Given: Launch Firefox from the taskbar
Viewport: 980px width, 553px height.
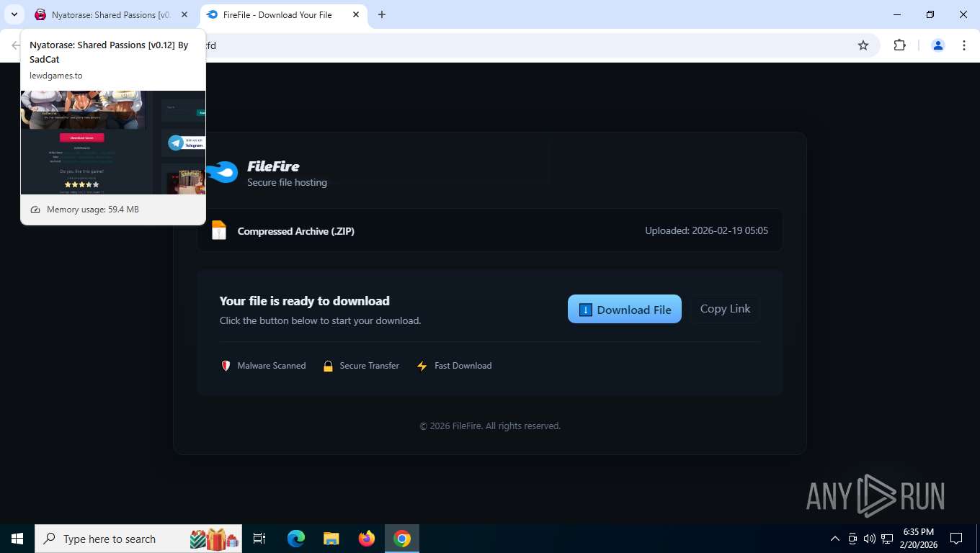Looking at the screenshot, I should 367,539.
